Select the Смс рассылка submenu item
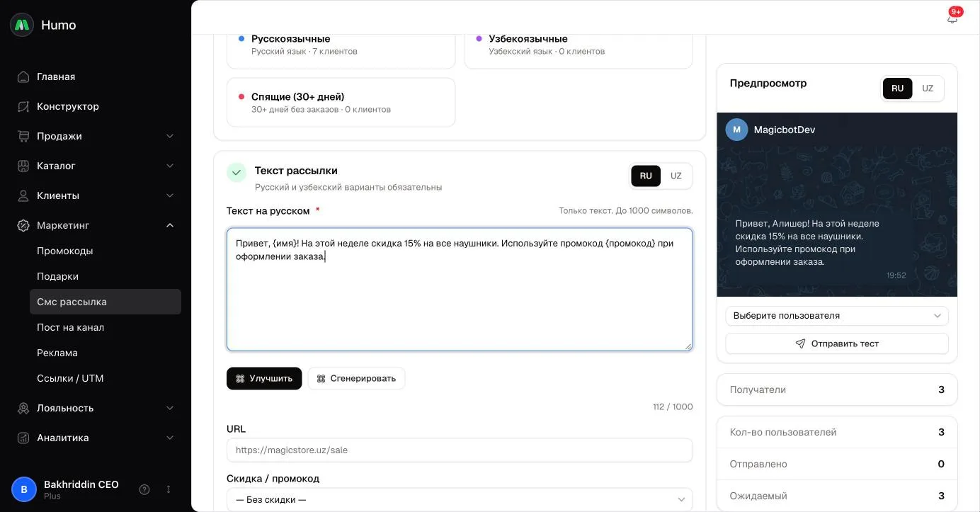Viewport: 980px width, 512px height. [x=106, y=302]
